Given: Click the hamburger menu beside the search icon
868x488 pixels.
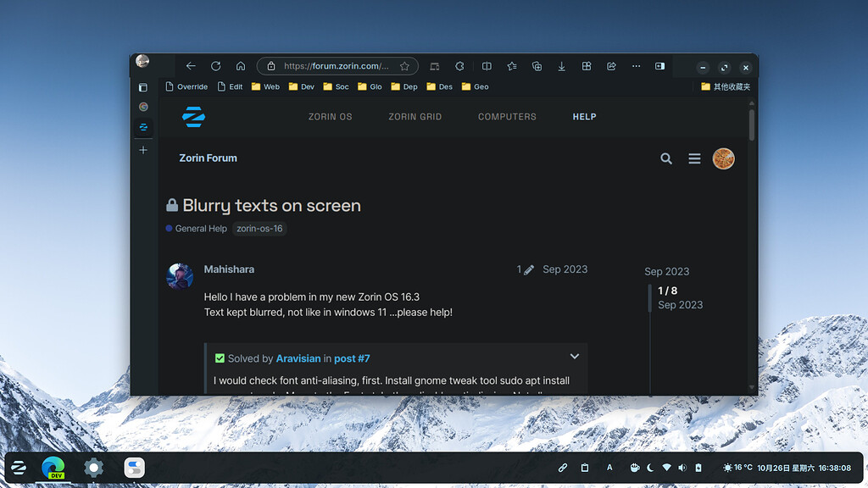Looking at the screenshot, I should (x=694, y=158).
